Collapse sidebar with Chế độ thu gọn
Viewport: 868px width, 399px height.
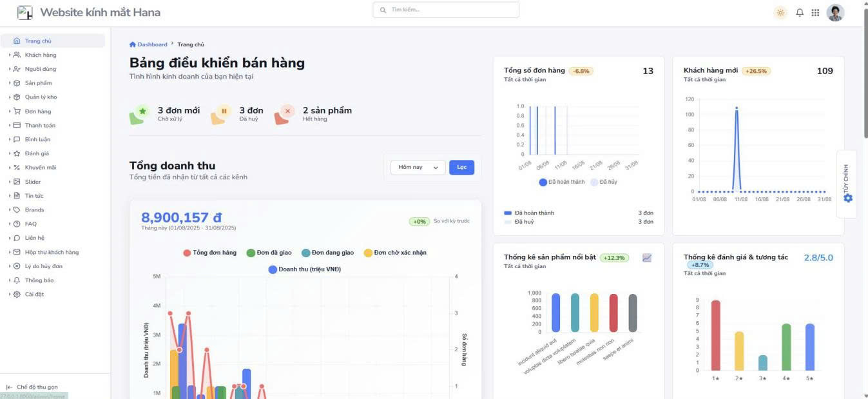(x=32, y=387)
